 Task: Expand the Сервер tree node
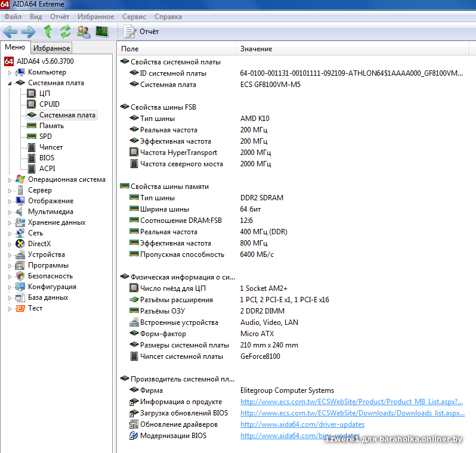click(x=10, y=191)
